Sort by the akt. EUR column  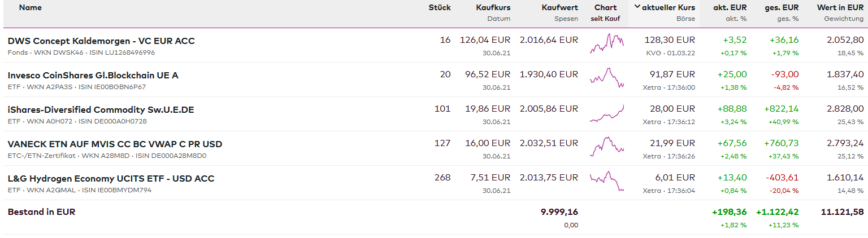coord(731,8)
